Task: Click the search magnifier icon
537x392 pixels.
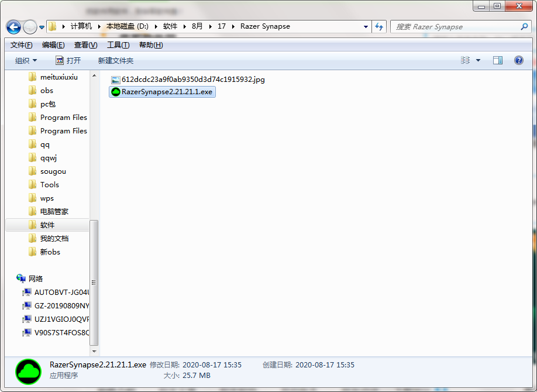Action: [524, 26]
